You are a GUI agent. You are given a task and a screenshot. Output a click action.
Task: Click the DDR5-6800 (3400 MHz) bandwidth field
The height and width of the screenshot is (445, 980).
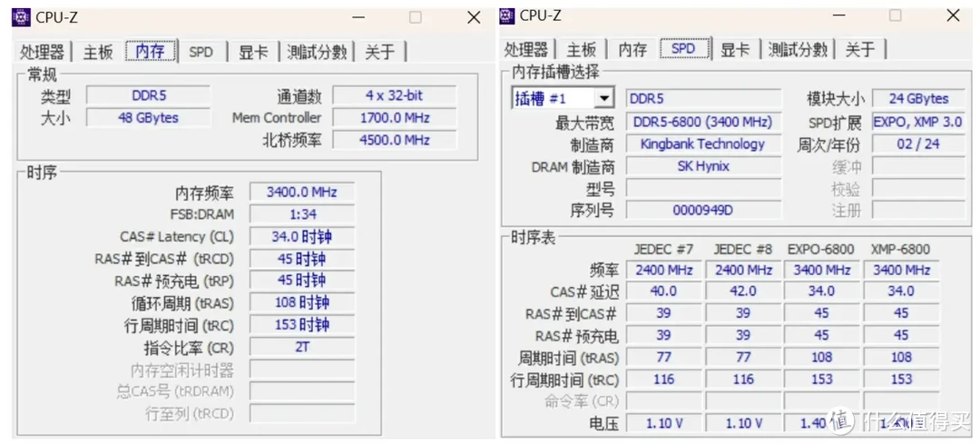click(703, 122)
